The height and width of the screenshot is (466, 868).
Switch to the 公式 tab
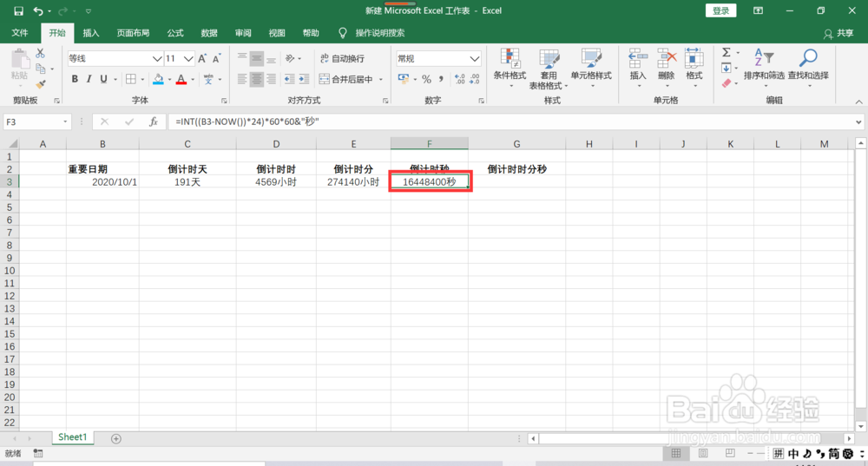pos(175,33)
